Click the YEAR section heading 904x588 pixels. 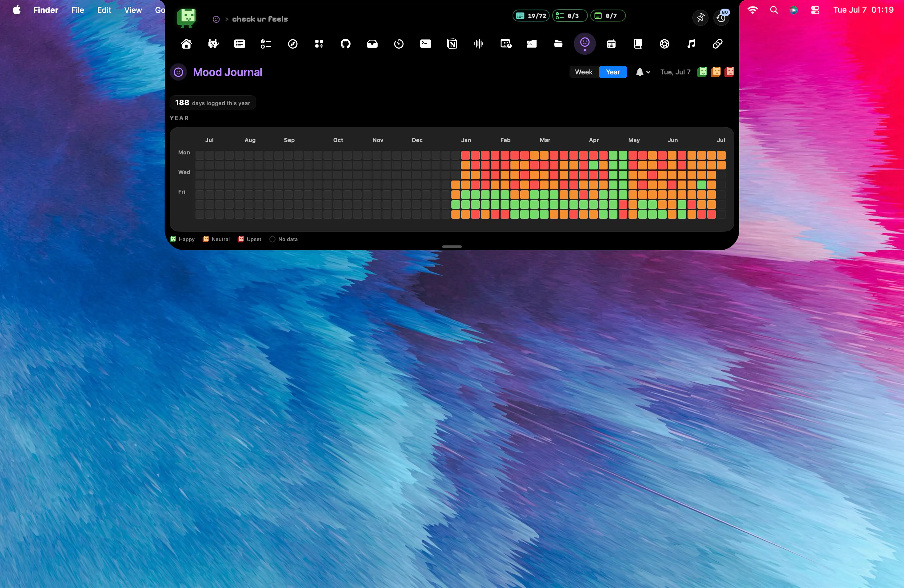179,118
